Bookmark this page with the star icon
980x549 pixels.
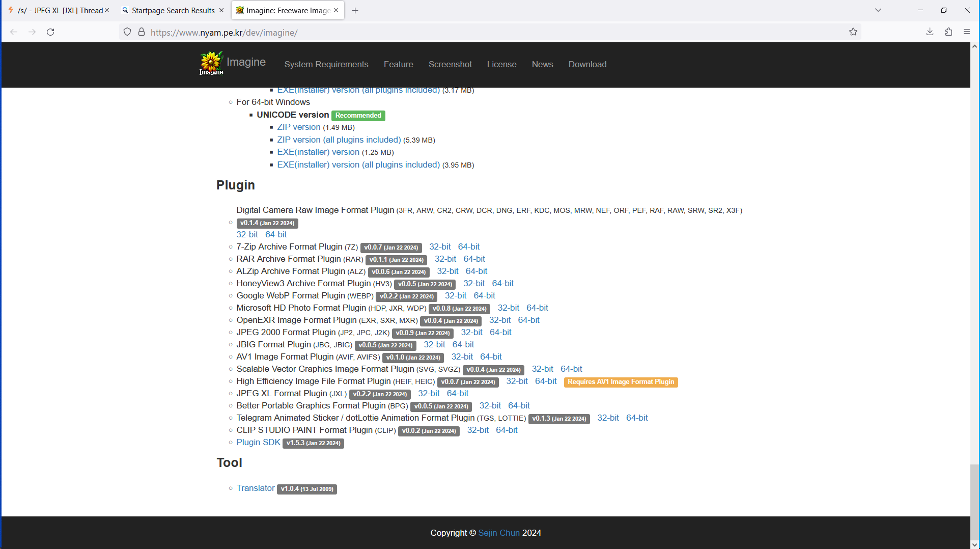[x=853, y=32]
